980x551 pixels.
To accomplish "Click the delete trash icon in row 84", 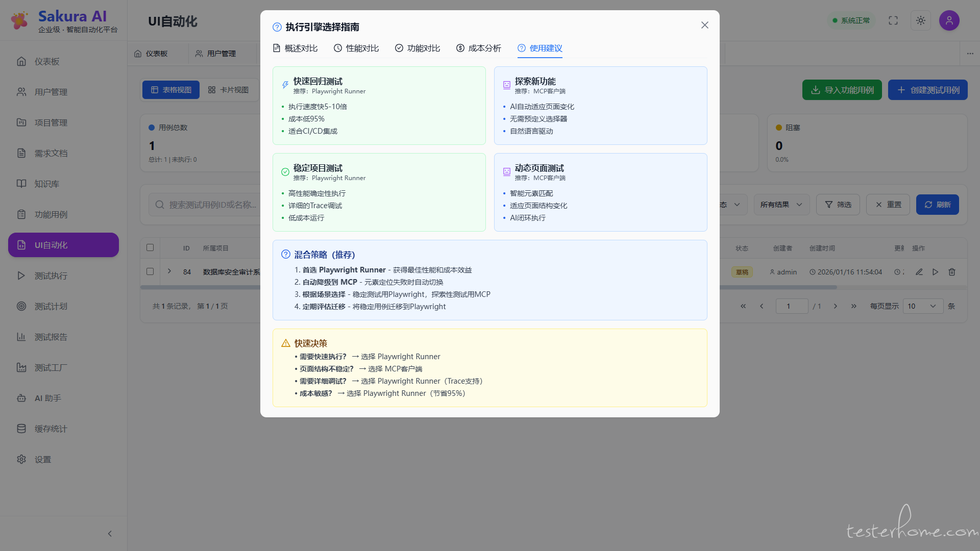I will [x=951, y=272].
